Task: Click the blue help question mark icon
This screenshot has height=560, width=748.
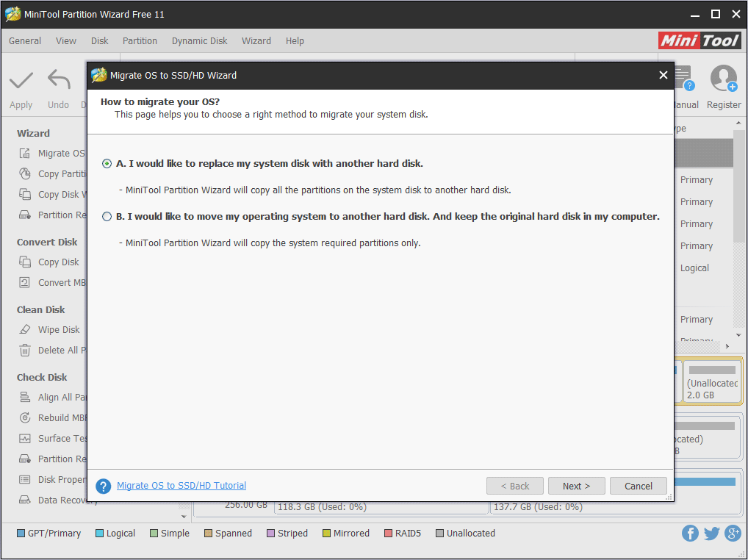Action: point(103,486)
